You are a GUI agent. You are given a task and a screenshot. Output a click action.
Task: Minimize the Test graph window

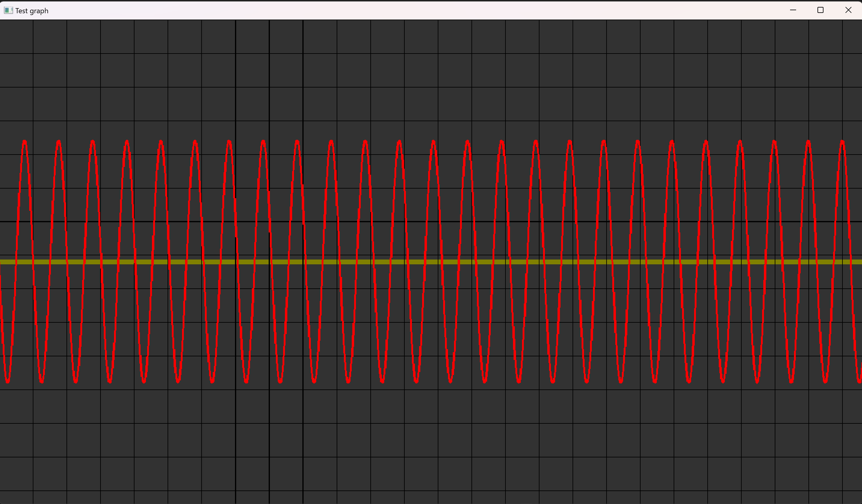click(793, 10)
